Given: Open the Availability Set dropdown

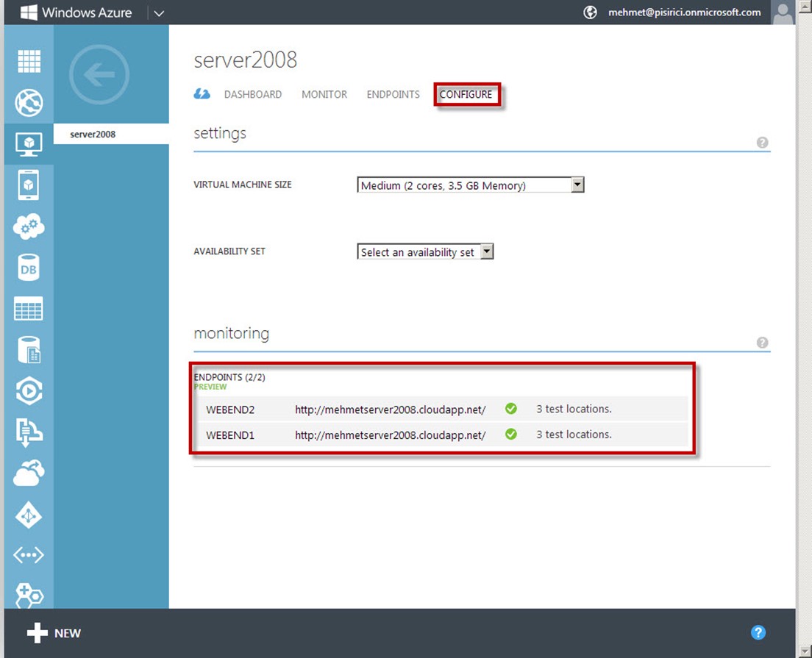Looking at the screenshot, I should click(425, 251).
